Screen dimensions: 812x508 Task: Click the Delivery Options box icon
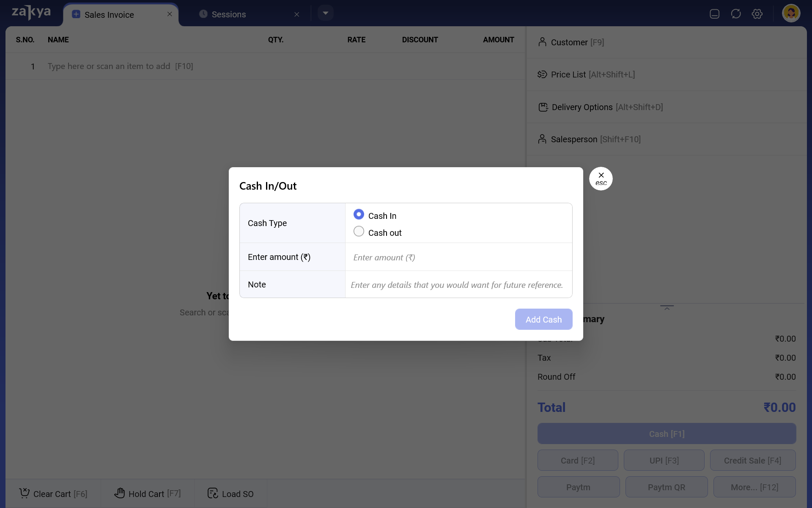(x=543, y=107)
